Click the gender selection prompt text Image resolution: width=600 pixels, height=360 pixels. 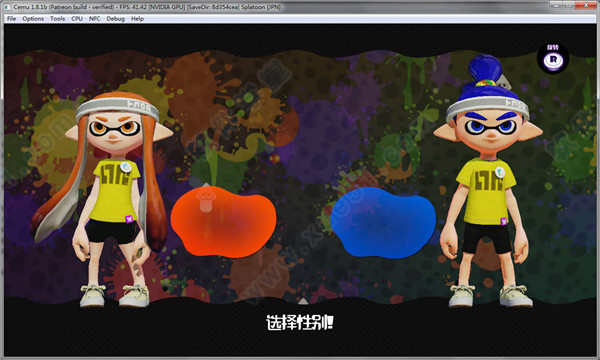tap(300, 323)
